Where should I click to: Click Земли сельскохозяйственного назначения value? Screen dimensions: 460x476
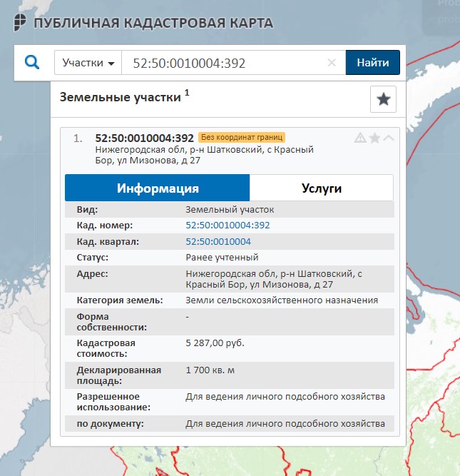pyautogui.click(x=282, y=300)
